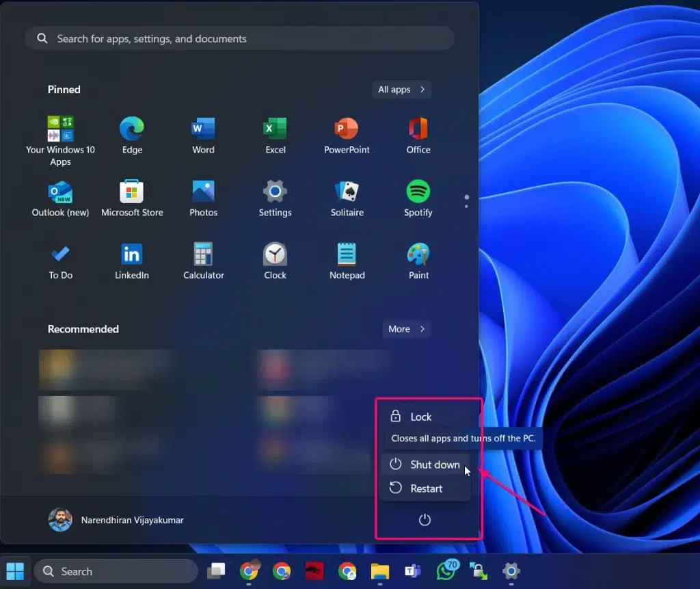The width and height of the screenshot is (700, 589).
Task: Open Spotify from pinned apps
Action: click(418, 198)
